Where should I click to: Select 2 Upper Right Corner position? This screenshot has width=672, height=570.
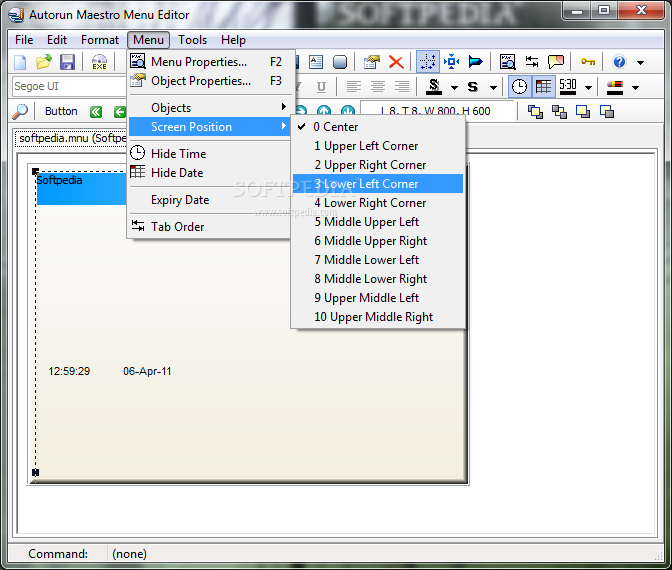coord(378,165)
